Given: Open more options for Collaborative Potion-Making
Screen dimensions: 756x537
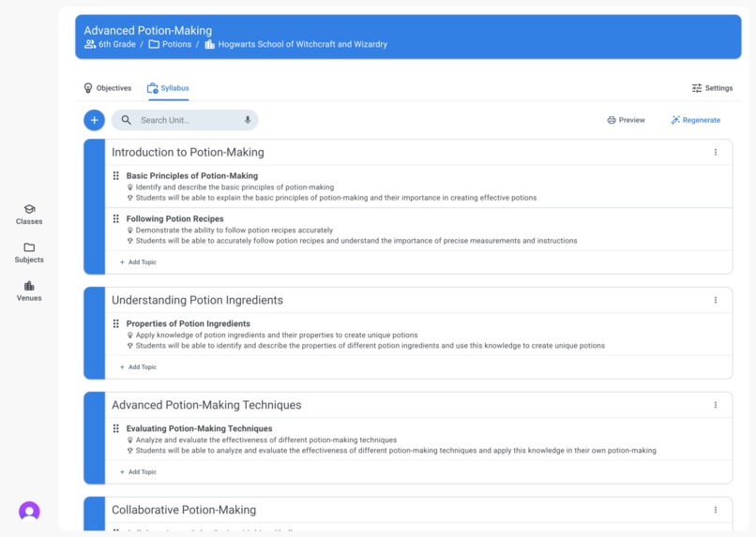Looking at the screenshot, I should (716, 510).
